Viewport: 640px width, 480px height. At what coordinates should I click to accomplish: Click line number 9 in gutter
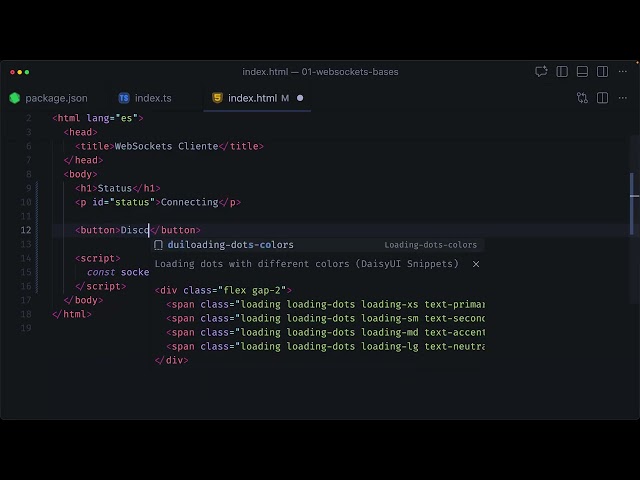29,188
